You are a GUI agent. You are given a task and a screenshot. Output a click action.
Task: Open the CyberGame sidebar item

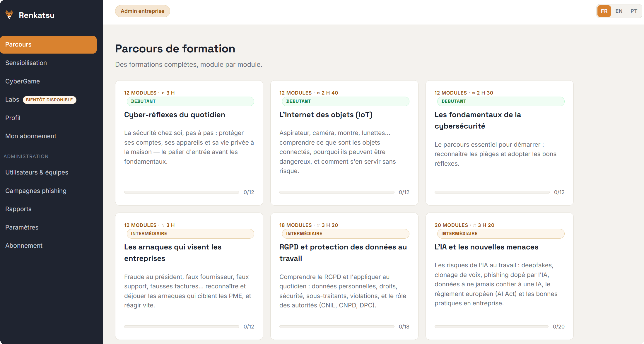48,81
